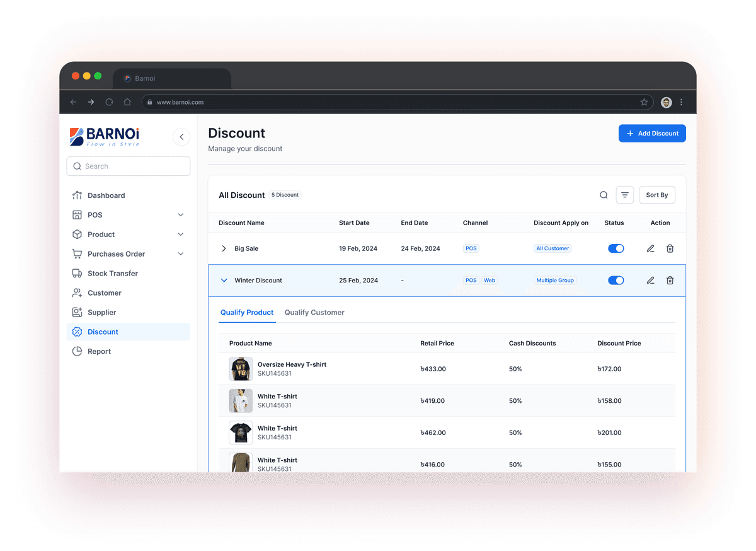This screenshot has width=756, height=551.
Task: Open Stock Transfer from the sidebar
Action: (x=112, y=274)
